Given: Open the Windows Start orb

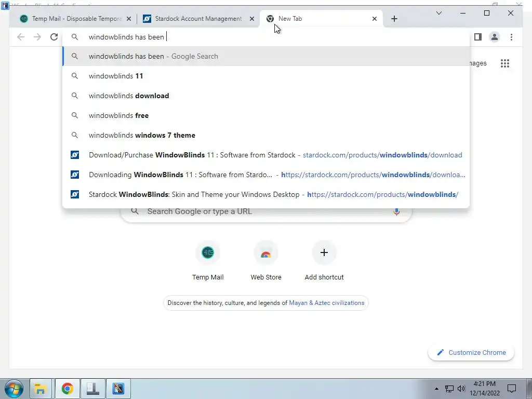Looking at the screenshot, I should pyautogui.click(x=14, y=389).
